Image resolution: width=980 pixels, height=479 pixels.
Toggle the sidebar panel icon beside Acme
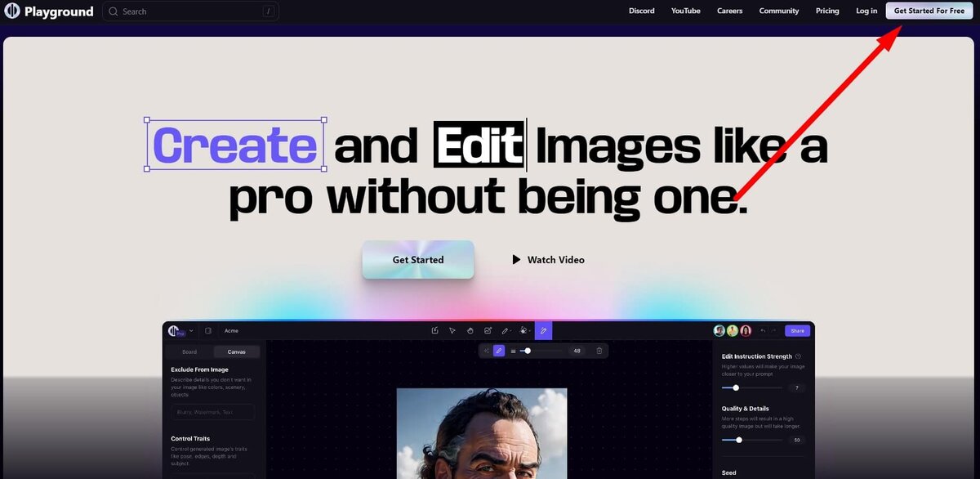tap(208, 330)
